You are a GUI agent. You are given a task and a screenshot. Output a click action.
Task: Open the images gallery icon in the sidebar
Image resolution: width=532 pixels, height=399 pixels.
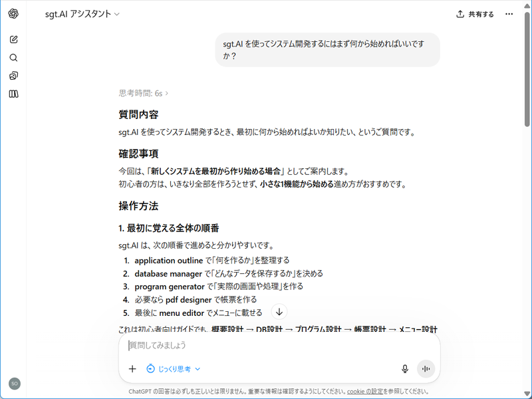point(13,76)
